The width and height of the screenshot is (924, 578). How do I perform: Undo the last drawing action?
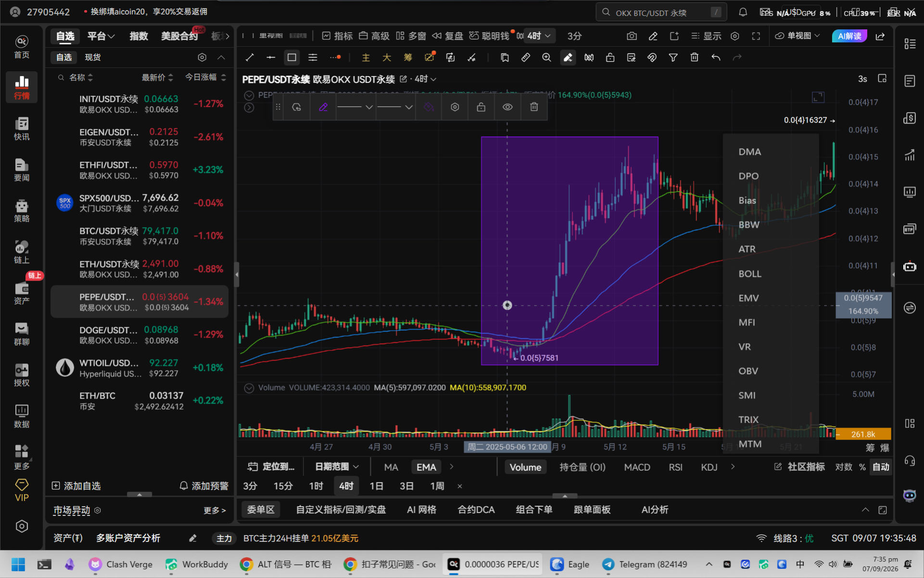pos(716,58)
